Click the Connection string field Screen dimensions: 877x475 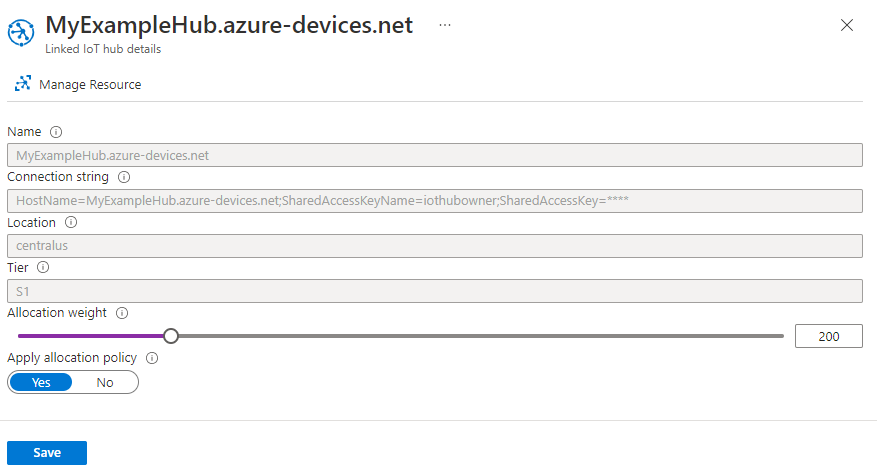[x=434, y=201]
